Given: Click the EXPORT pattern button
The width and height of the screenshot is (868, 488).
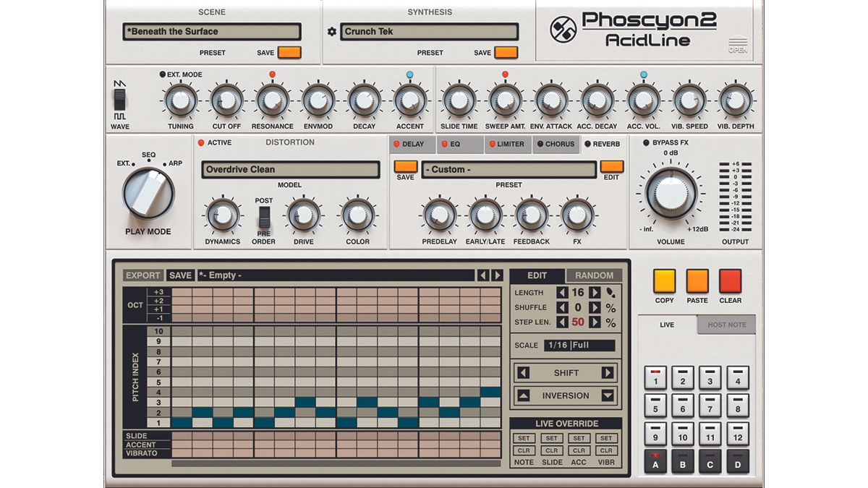Looking at the screenshot, I should (x=142, y=275).
